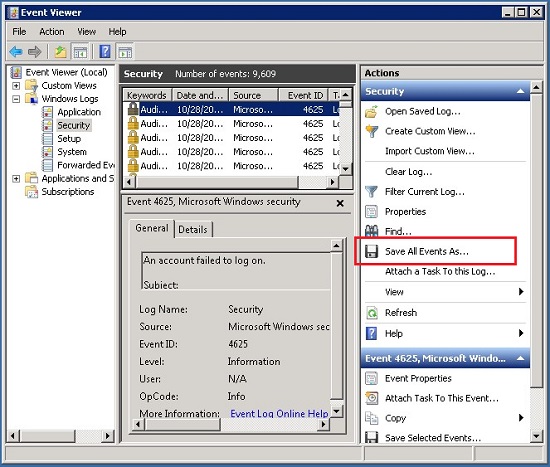Collapse the Windows Logs tree node

(16, 99)
